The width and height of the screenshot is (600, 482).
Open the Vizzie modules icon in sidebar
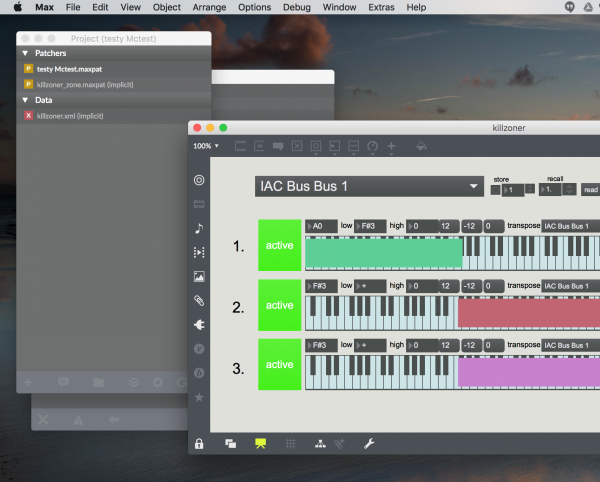tap(199, 349)
